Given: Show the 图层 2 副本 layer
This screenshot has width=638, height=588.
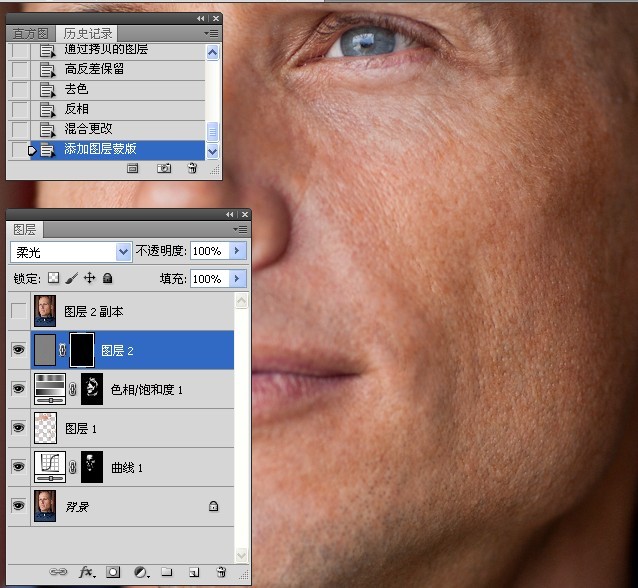Looking at the screenshot, I should coord(18,311).
